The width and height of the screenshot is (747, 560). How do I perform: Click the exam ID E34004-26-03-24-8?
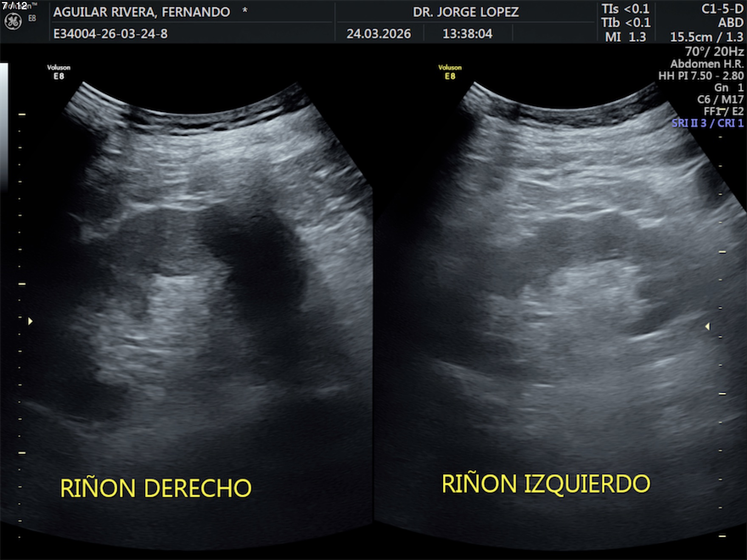pyautogui.click(x=110, y=34)
